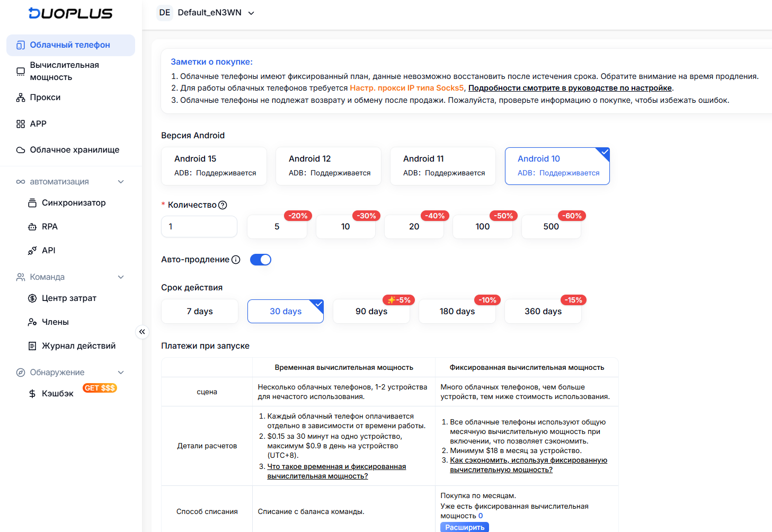Set quantity to 500 phones
The image size is (772, 532).
pos(551,227)
